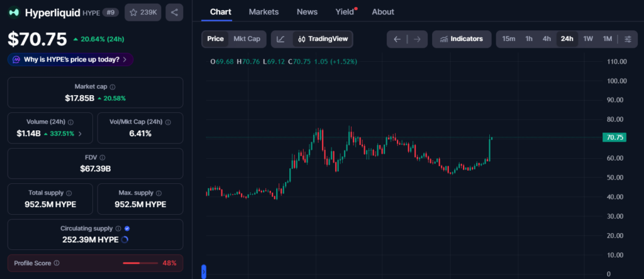Open Vol/Mkt Cap (24h) info icon
644x279 pixels.
[168, 122]
